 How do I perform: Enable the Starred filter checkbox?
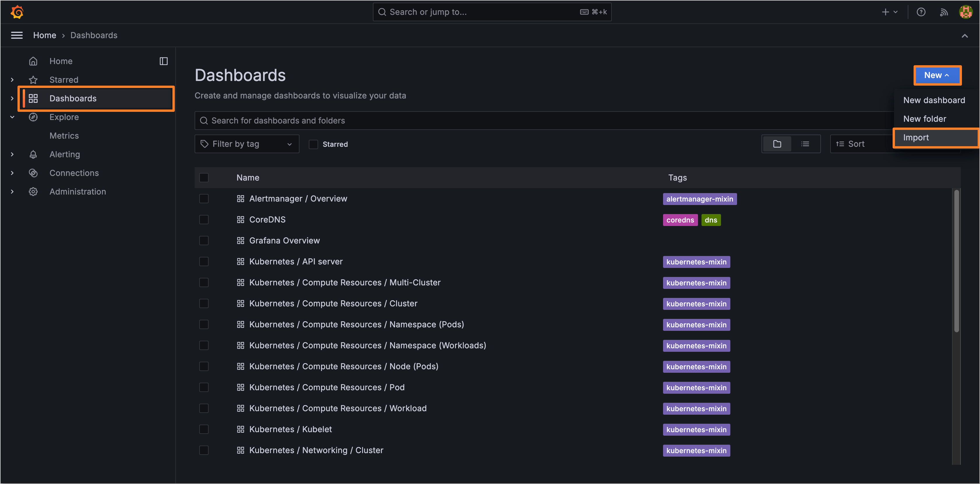(313, 144)
